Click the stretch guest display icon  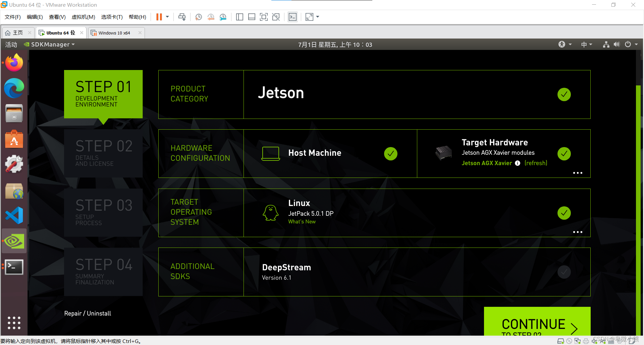(x=309, y=17)
